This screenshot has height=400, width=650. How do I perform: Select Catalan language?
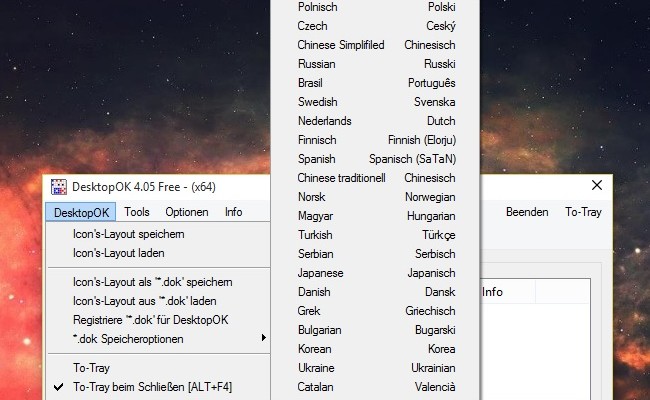tap(376, 387)
